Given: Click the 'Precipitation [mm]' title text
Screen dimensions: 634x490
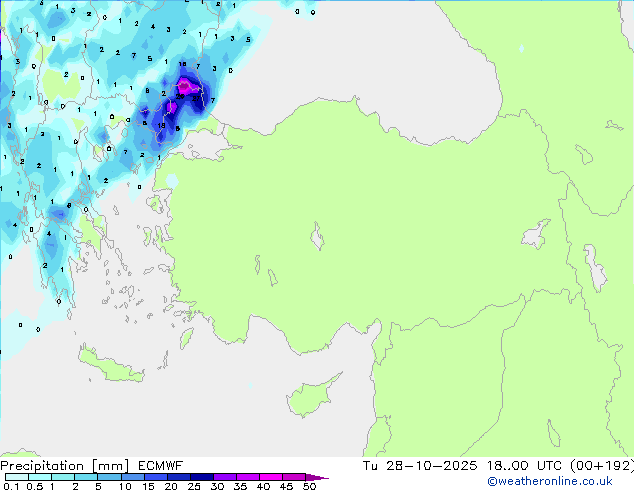Looking at the screenshot, I should click(65, 466).
